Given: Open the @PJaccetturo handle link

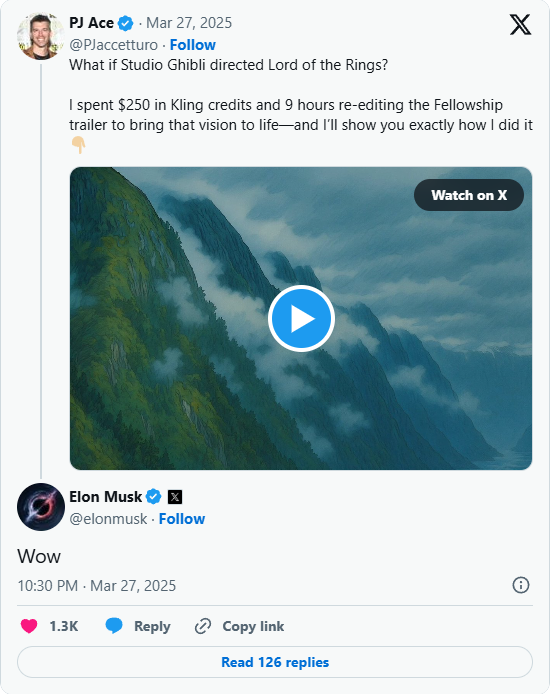Looking at the screenshot, I should click(113, 45).
